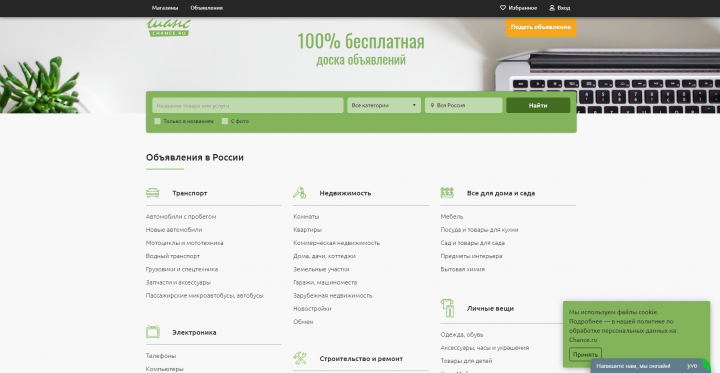Open the Напишите нам, мы онлайн chat bar
The height and width of the screenshot is (373, 720).
tap(633, 366)
